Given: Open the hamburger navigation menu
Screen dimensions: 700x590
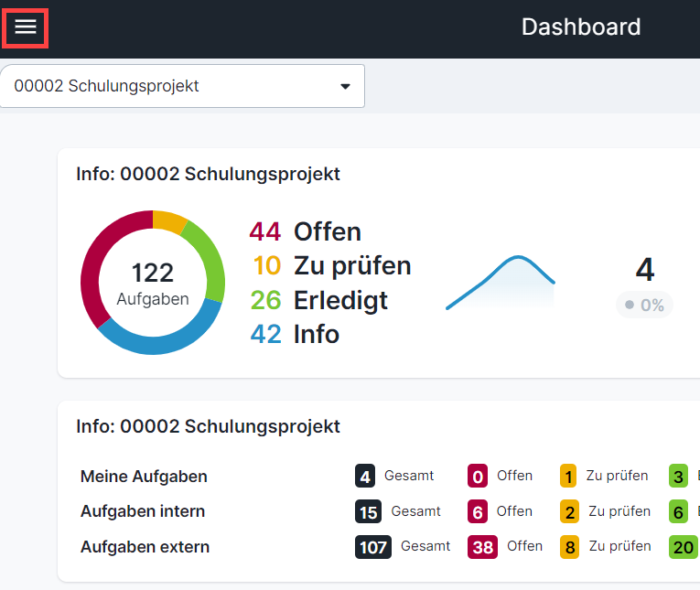Looking at the screenshot, I should [x=26, y=27].
